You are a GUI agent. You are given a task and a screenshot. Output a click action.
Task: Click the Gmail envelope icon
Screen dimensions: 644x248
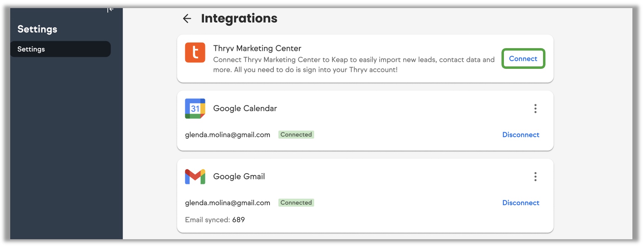tap(195, 177)
